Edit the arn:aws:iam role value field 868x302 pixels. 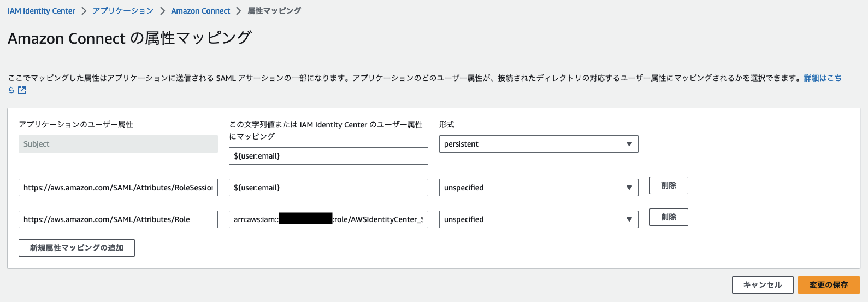tap(328, 219)
